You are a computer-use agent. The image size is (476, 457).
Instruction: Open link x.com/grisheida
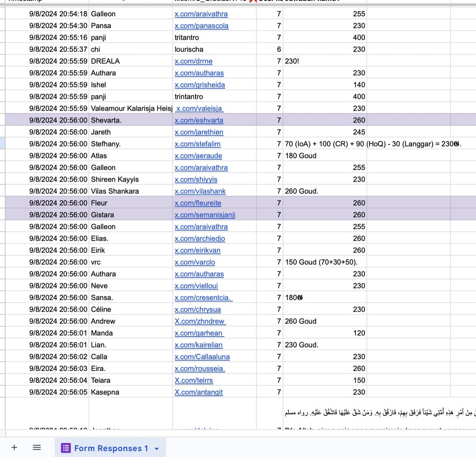(x=200, y=85)
